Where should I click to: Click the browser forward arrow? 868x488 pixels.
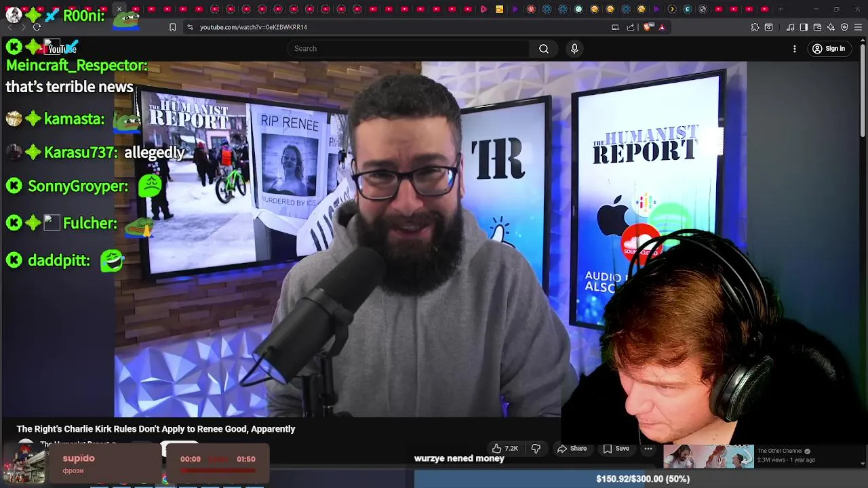coord(22,27)
